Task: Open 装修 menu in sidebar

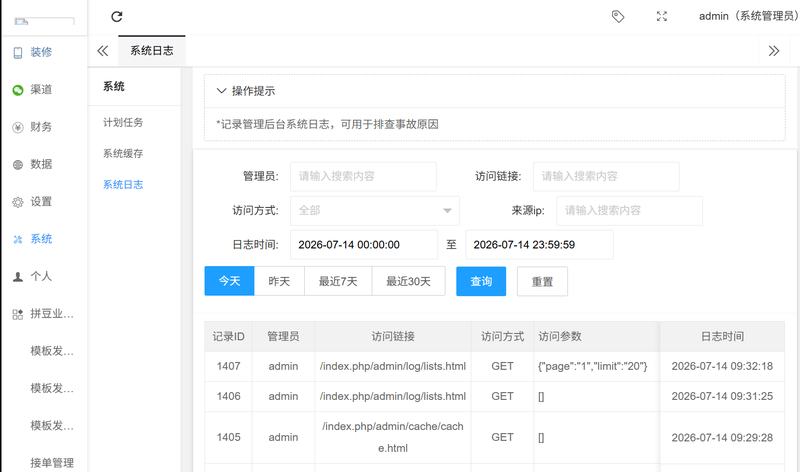Action: (41, 52)
